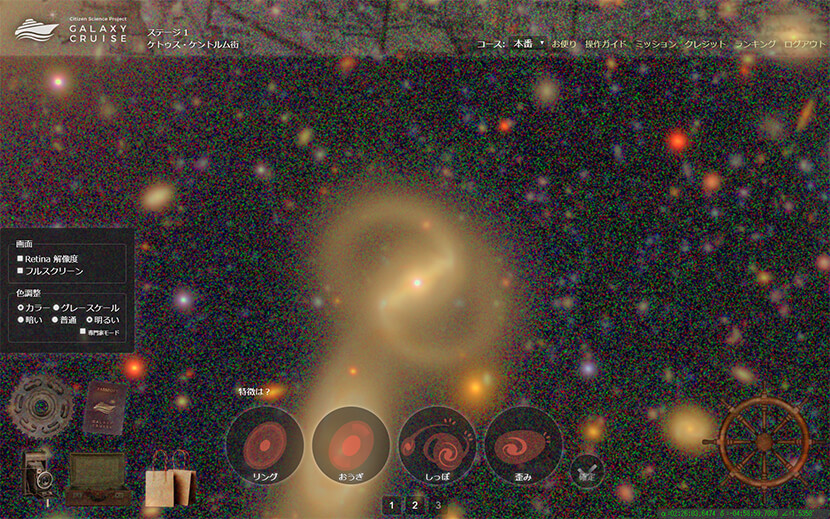Click the ログアウト link
The image size is (830, 519).
(805, 44)
